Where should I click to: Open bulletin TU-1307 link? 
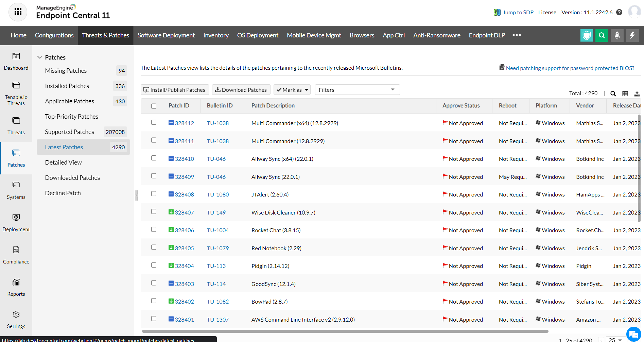218,320
